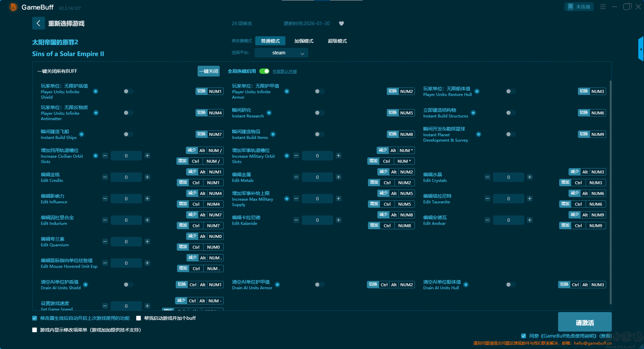The image size is (644, 349).
Task: Open the steam platform dropdown
Action: pyautogui.click(x=281, y=53)
